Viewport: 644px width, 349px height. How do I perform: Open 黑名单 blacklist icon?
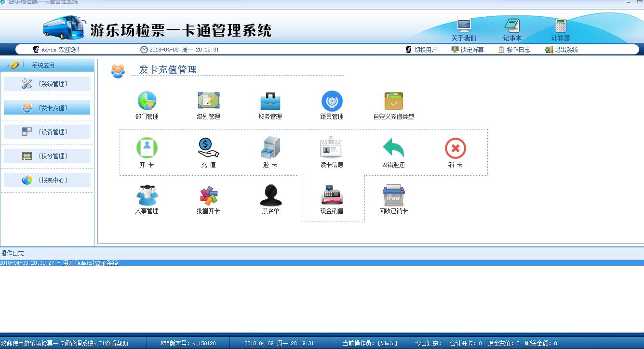(270, 195)
